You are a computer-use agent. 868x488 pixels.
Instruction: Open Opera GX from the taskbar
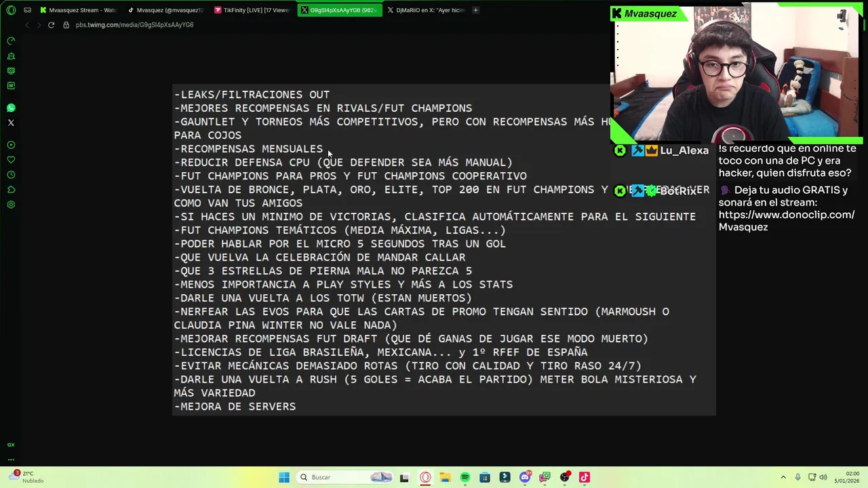point(425,477)
